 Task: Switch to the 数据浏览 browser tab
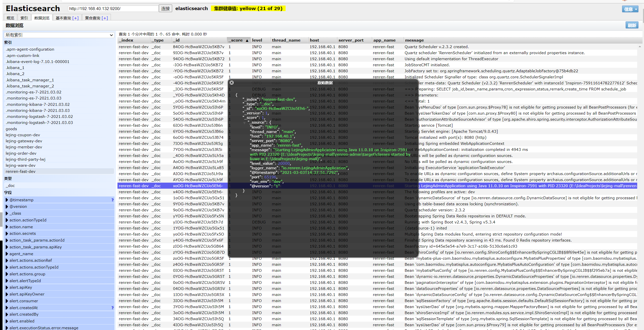click(x=42, y=18)
